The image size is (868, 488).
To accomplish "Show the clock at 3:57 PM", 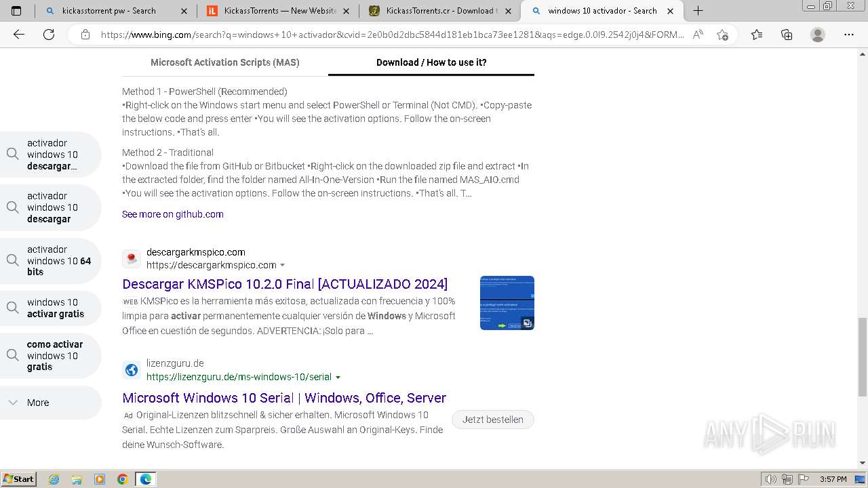I will 833,479.
